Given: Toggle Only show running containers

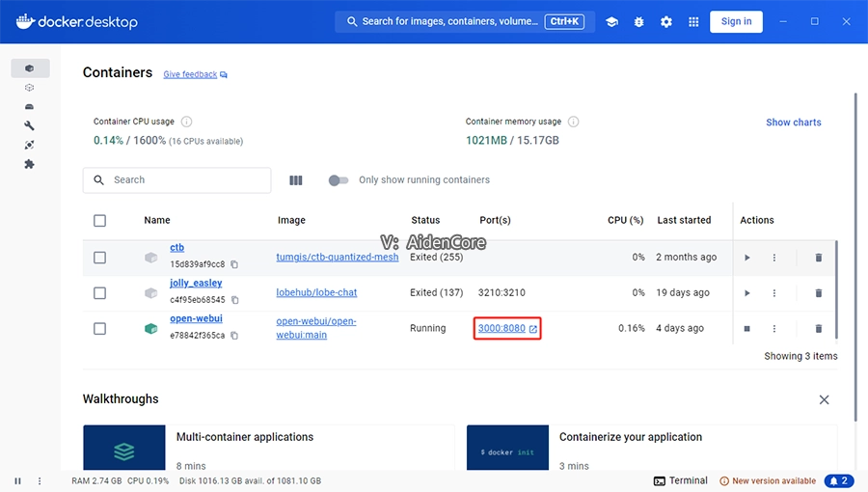Looking at the screenshot, I should point(338,180).
